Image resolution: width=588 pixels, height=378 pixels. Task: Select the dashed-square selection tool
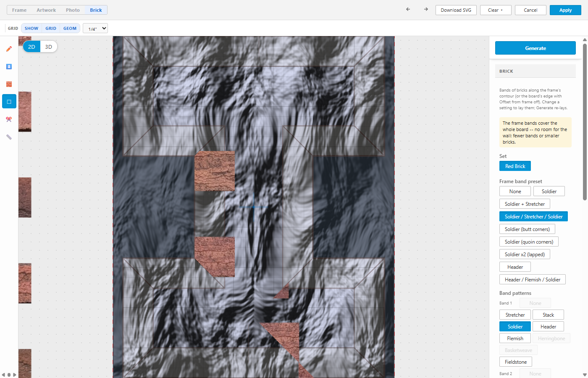tap(9, 102)
